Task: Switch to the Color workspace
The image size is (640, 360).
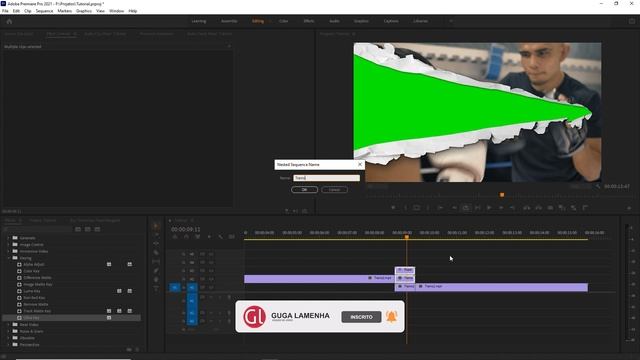Action: [x=283, y=21]
